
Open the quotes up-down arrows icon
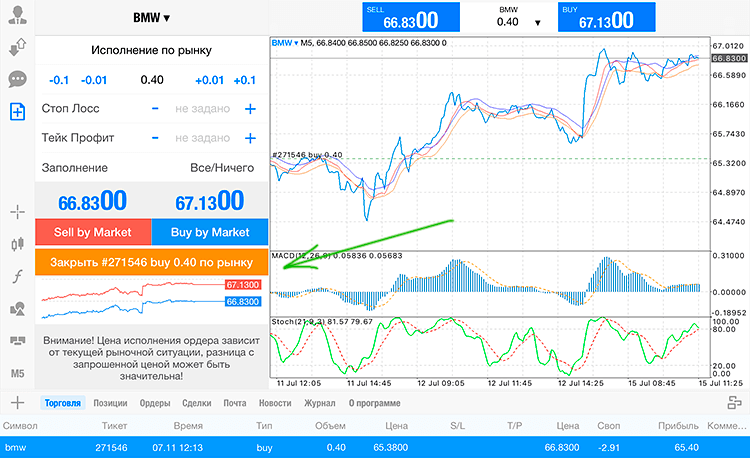18,47
